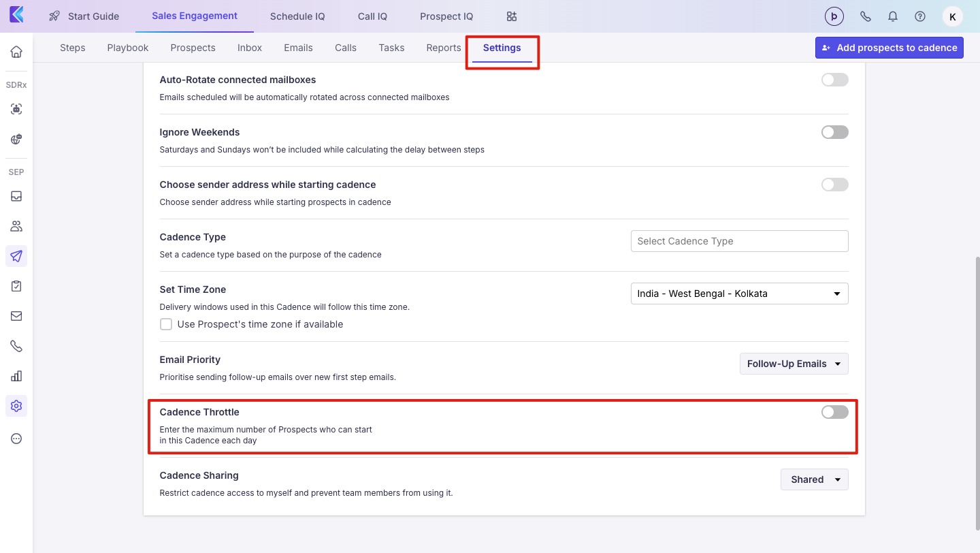Click the Cadence Sharing heading text
Screen dimensions: 980x553
click(199, 475)
